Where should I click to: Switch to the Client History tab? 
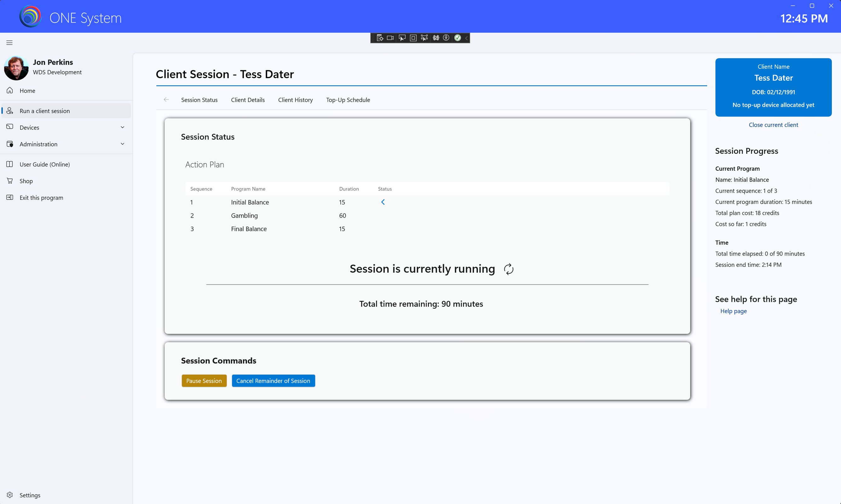[295, 100]
